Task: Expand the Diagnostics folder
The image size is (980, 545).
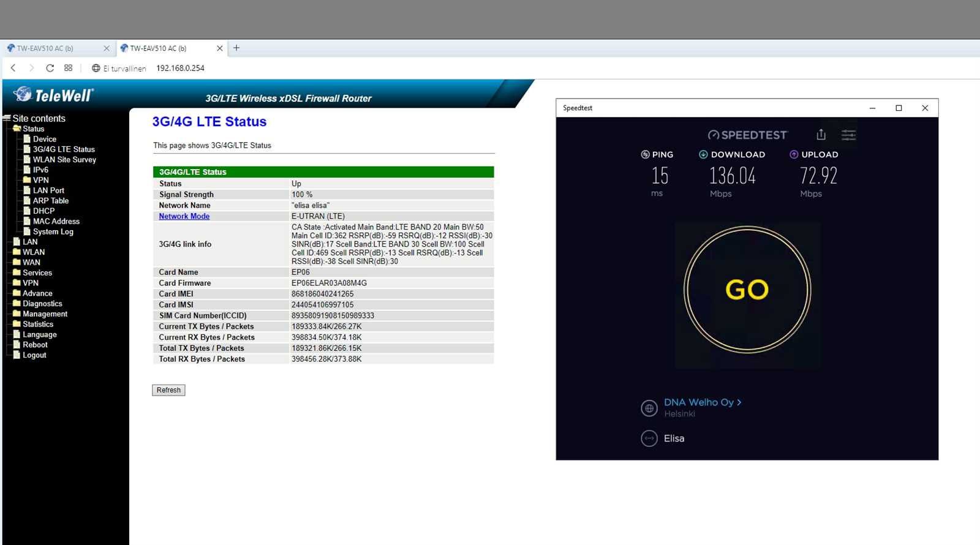Action: (42, 304)
